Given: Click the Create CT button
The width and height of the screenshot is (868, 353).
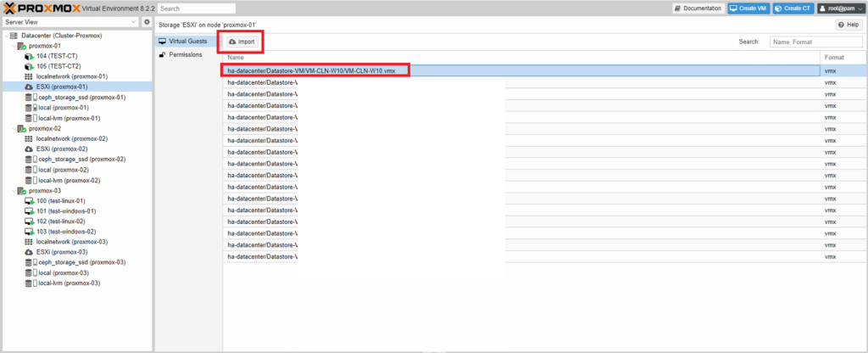Looking at the screenshot, I should [x=793, y=8].
